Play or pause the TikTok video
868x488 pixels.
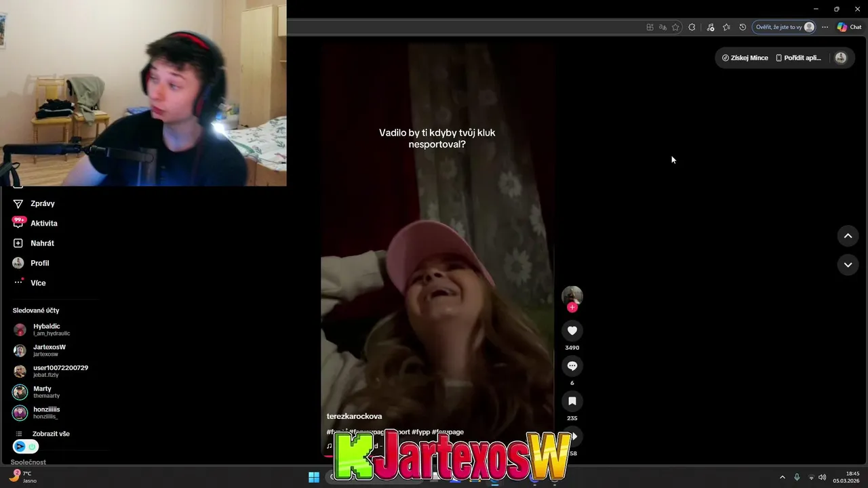(x=437, y=251)
